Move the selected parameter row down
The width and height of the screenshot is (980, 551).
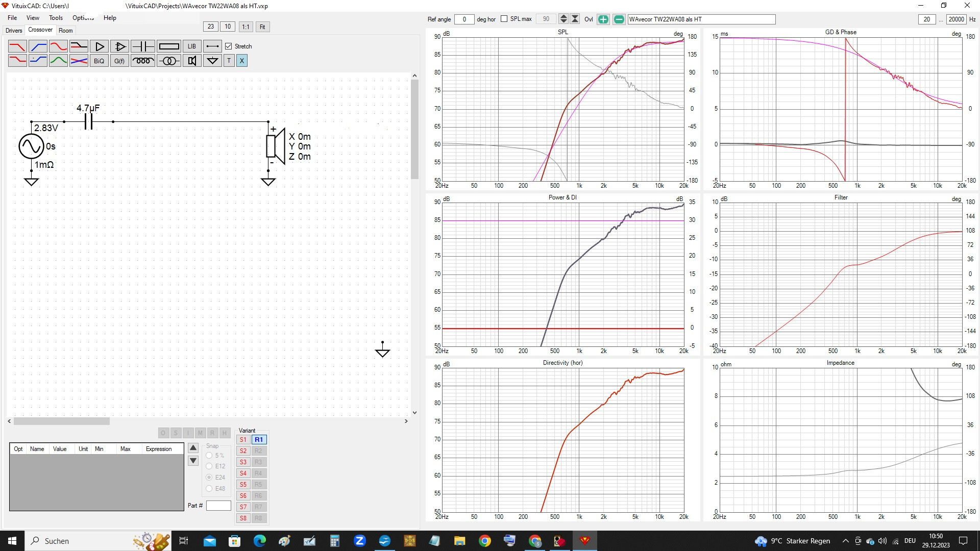coord(193,461)
